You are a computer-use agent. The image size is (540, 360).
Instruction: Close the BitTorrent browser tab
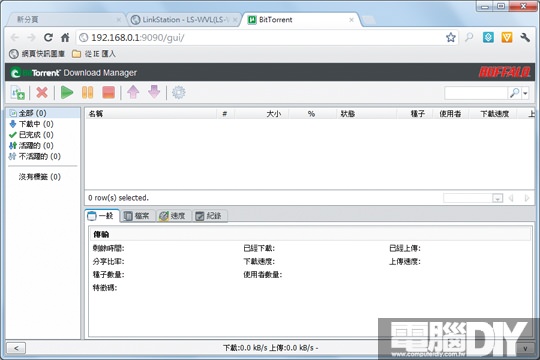pos(351,20)
